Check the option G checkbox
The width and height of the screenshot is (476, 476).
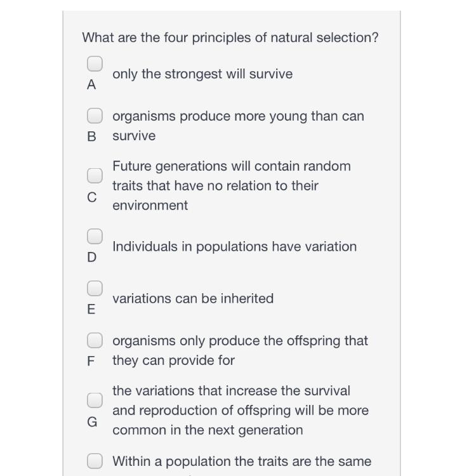click(x=95, y=400)
